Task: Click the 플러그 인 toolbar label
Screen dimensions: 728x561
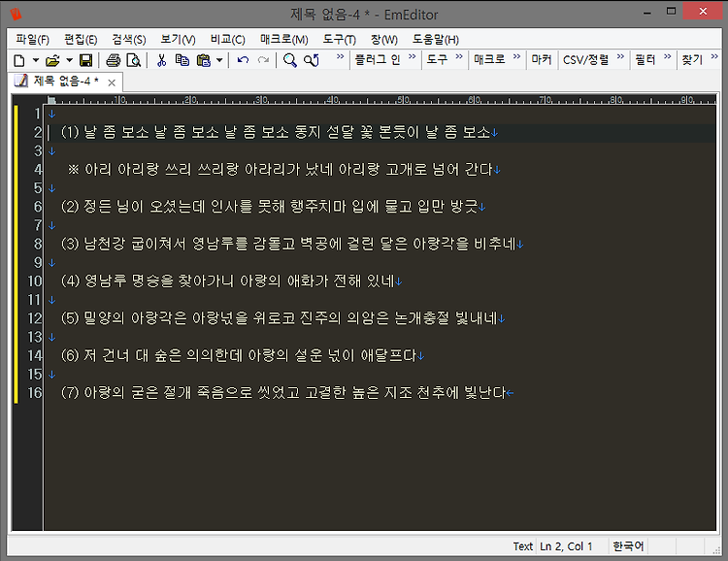Action: pos(378,60)
